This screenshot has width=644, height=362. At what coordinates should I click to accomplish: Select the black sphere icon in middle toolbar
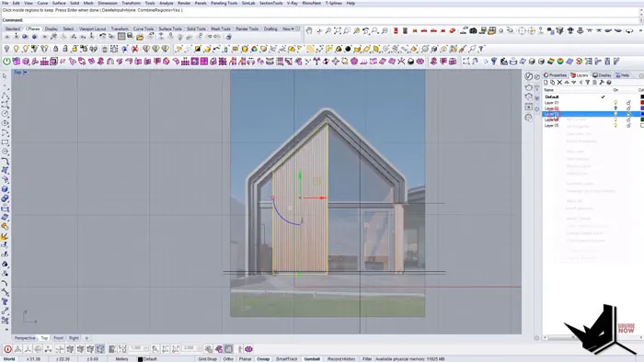[348, 49]
